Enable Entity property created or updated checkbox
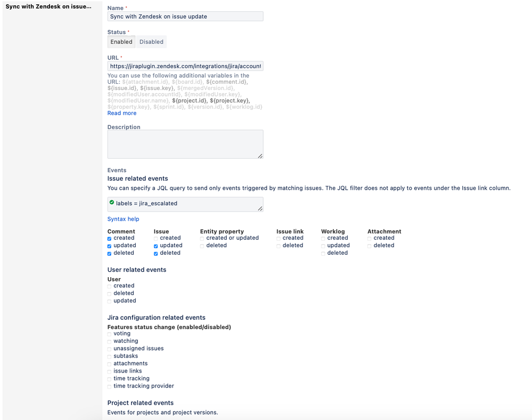Image resolution: width=532 pixels, height=420 pixels. coord(202,239)
